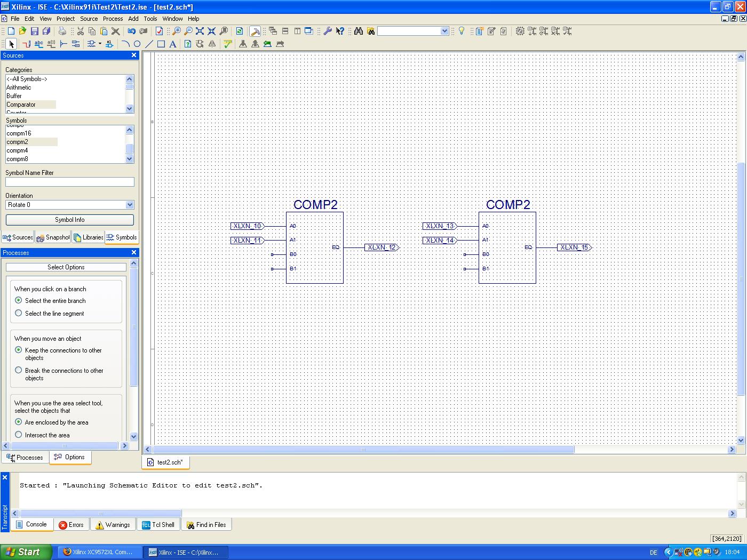Click the Symbols list scroll-down arrow
This screenshot has width=747, height=560.
tap(130, 159)
